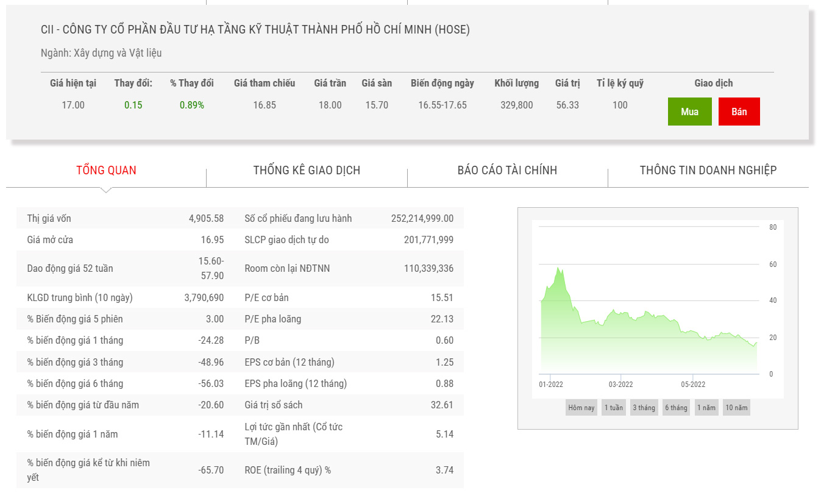Click the Giá hiện tại value 17.00
The image size is (821, 504).
click(73, 105)
